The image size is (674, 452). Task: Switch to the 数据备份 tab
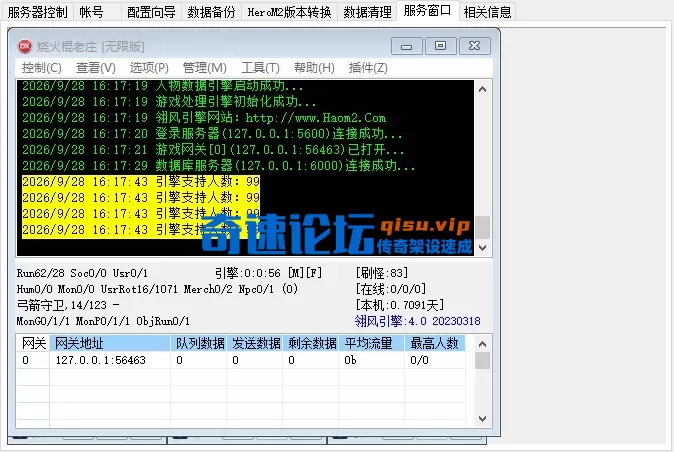point(211,12)
